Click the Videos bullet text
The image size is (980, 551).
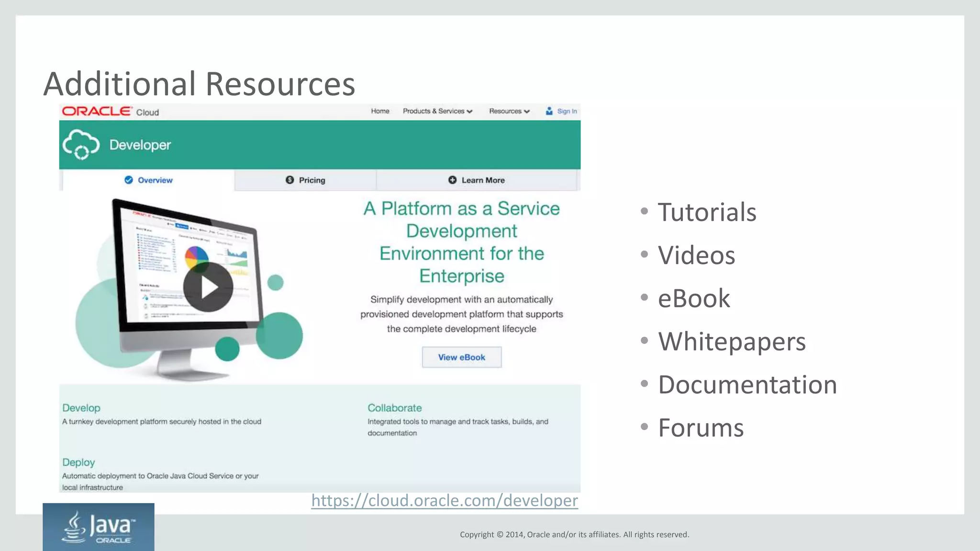pos(696,255)
